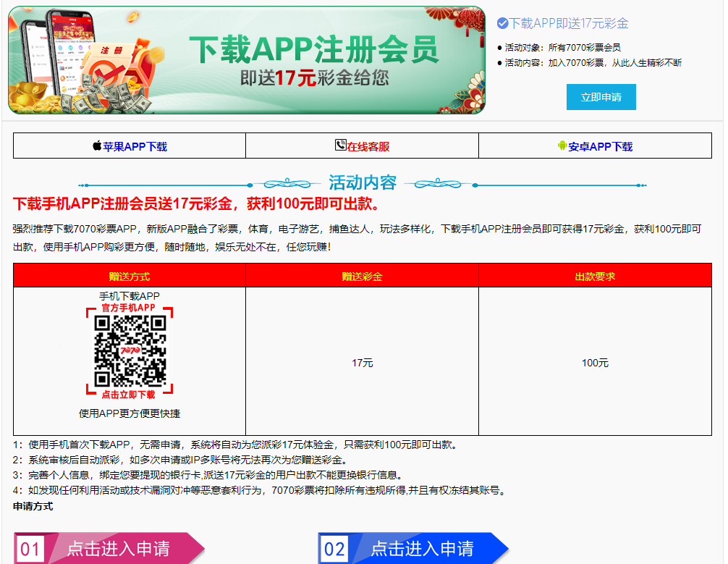The height and width of the screenshot is (564, 728).
Task: Select the 赠送彩金 table header
Action: (x=362, y=277)
